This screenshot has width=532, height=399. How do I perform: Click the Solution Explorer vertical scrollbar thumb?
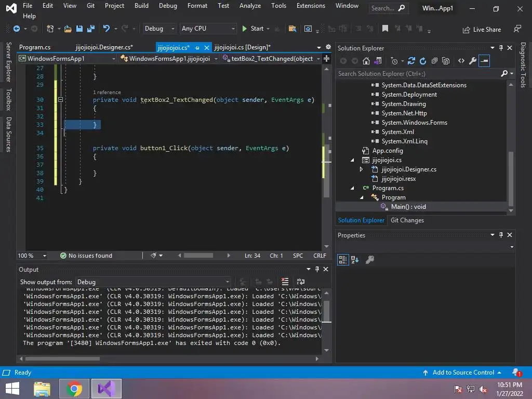tap(511, 179)
